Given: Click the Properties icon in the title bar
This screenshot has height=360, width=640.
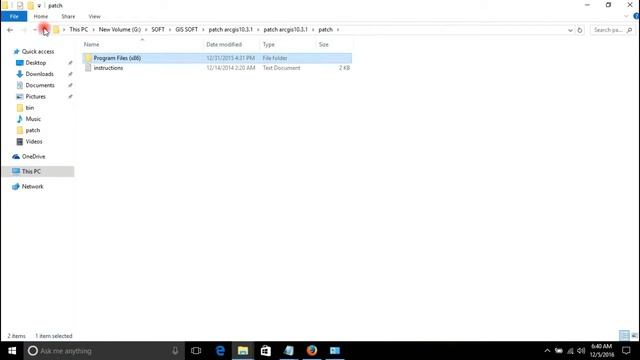Looking at the screenshot, I should pyautogui.click(x=20, y=6).
